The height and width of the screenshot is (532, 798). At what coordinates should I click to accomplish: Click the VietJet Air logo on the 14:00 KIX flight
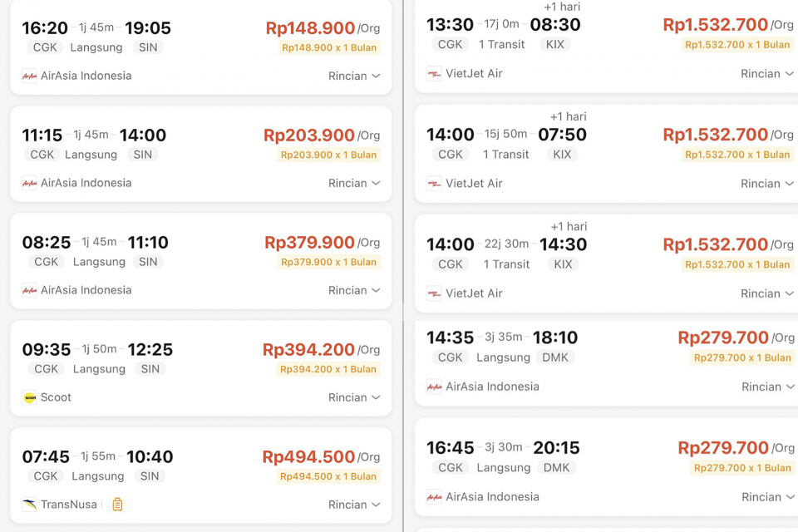coord(434,184)
